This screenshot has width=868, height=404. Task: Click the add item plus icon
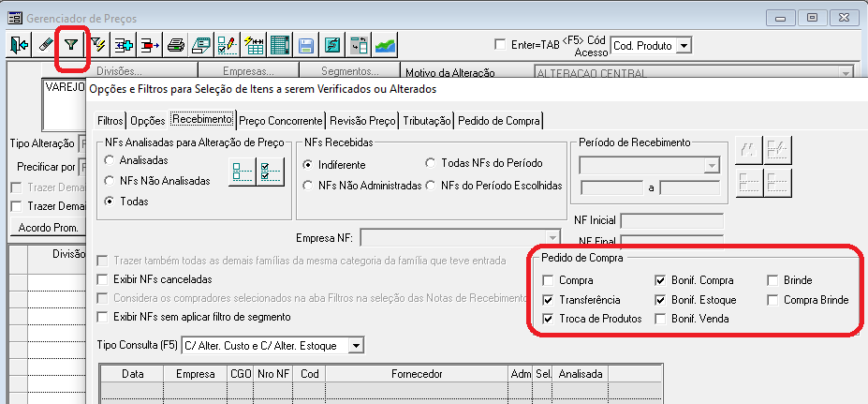124,45
